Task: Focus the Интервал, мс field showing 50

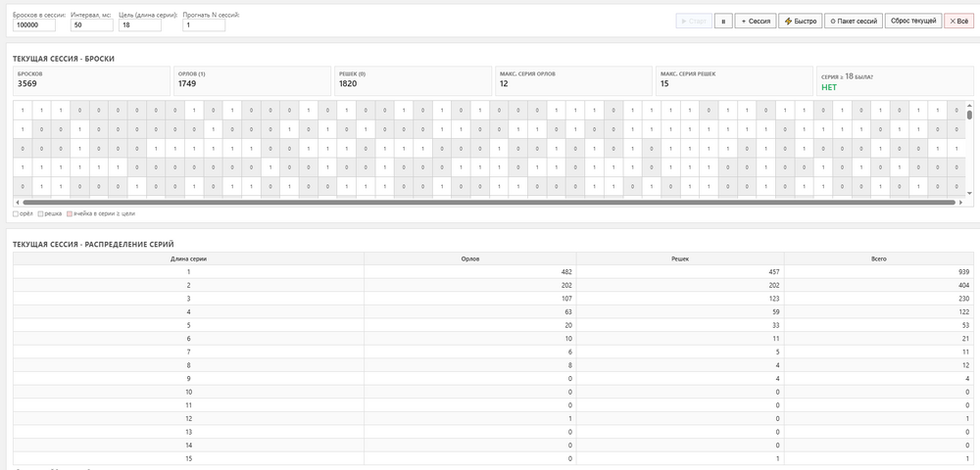Action: pos(92,24)
